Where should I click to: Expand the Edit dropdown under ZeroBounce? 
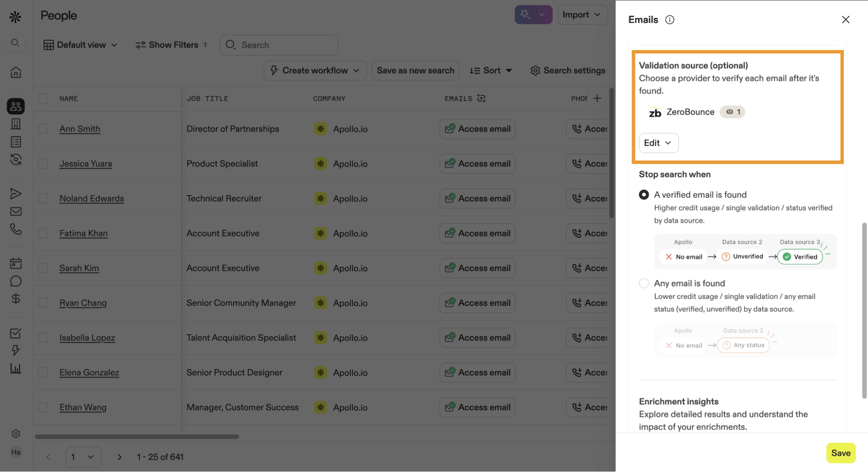coord(658,143)
